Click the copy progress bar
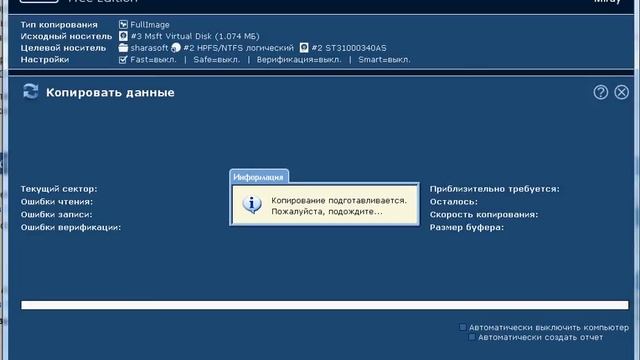 (x=325, y=305)
